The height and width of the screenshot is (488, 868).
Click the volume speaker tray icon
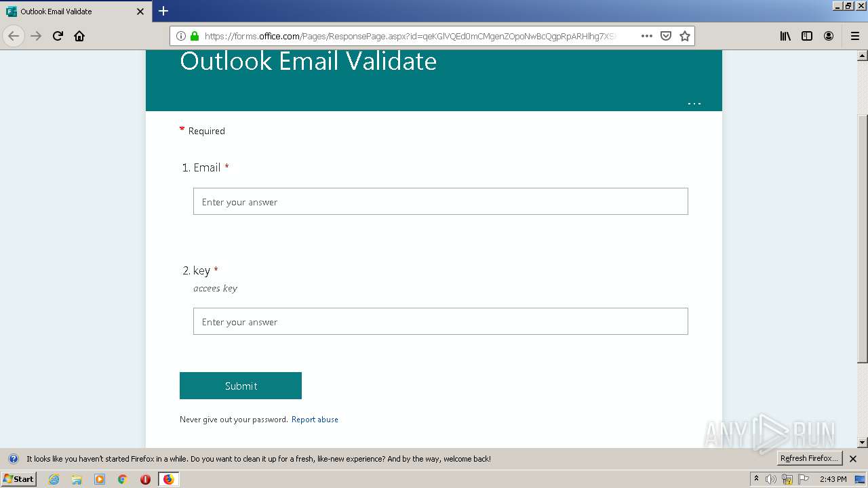tap(771, 479)
